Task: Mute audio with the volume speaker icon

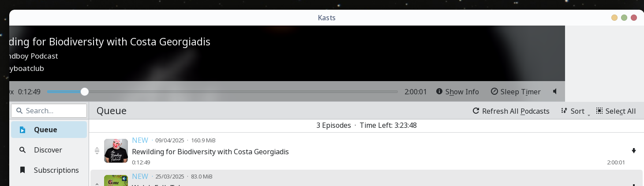Action: (555, 92)
